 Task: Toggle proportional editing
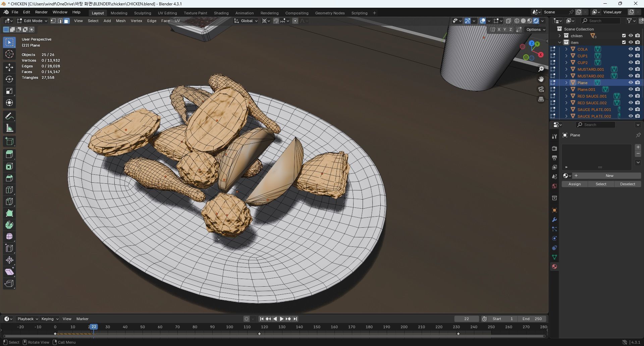click(295, 21)
